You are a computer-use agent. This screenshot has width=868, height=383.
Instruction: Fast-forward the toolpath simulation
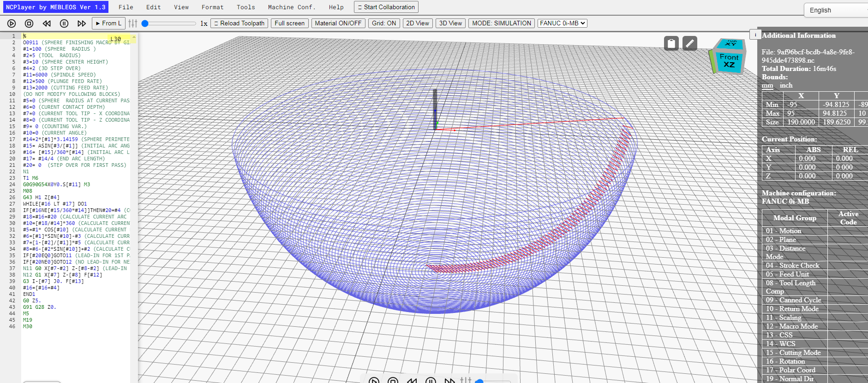(82, 24)
